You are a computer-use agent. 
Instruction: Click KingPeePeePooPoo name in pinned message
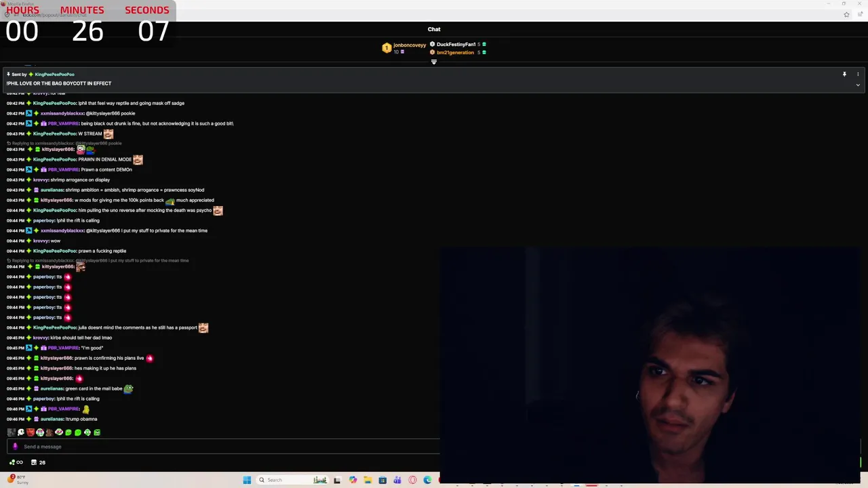54,74
